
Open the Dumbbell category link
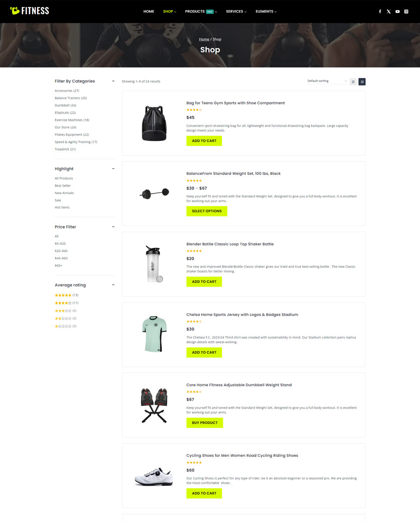[65, 105]
